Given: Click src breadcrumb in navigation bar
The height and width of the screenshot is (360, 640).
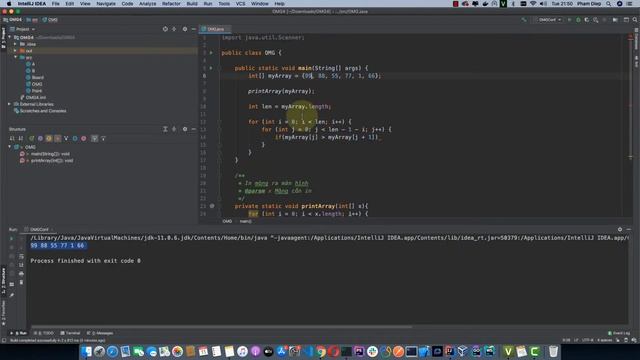Looking at the screenshot, I should point(32,20).
